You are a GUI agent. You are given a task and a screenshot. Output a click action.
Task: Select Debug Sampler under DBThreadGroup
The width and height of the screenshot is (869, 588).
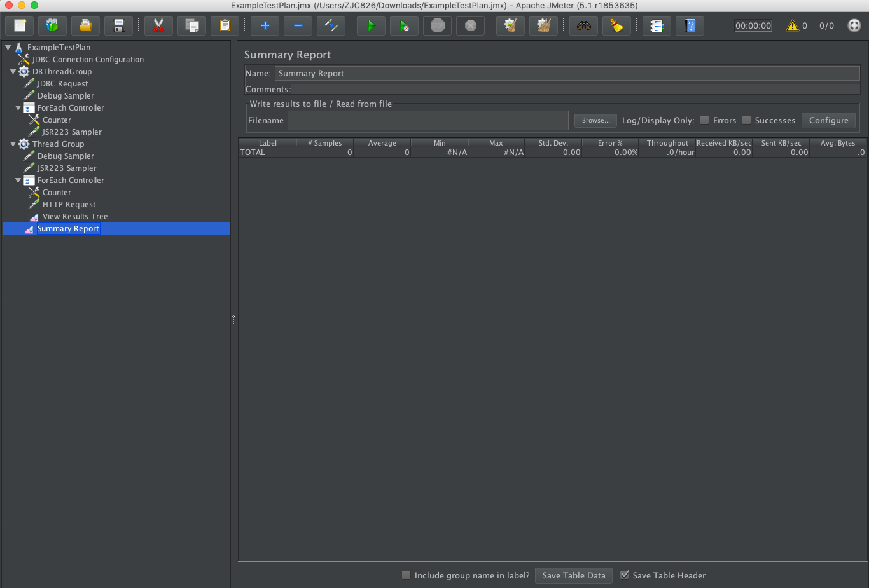pyautogui.click(x=66, y=95)
